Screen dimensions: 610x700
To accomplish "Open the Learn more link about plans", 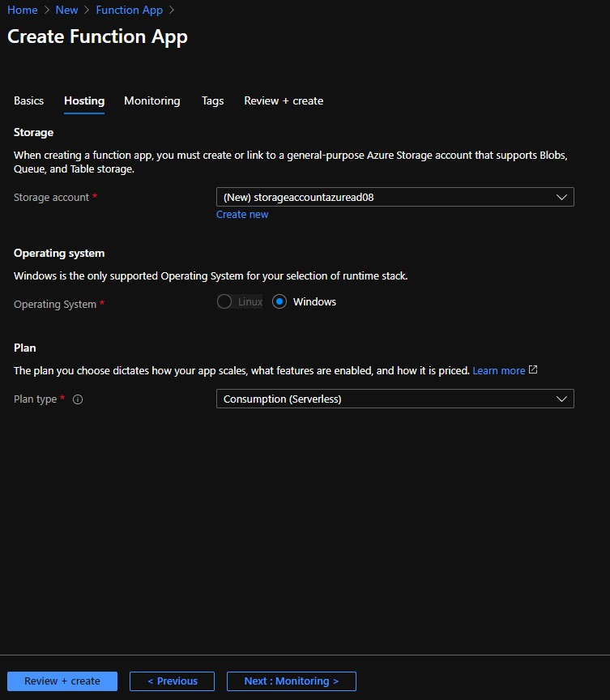I will coord(498,370).
